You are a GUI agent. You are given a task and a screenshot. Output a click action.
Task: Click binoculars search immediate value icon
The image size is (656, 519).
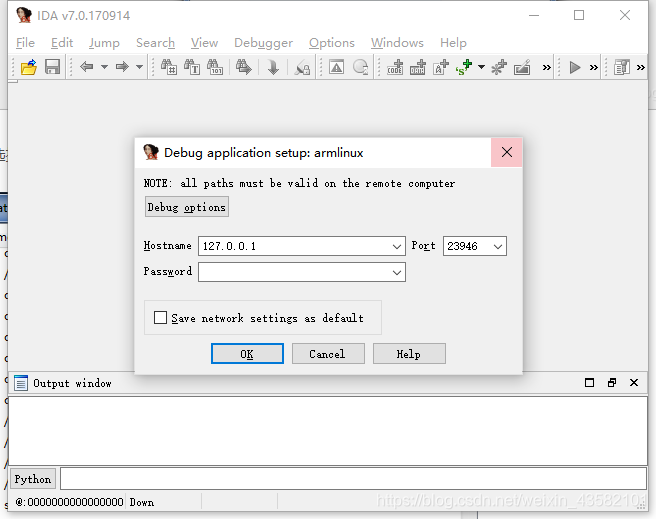click(x=169, y=67)
